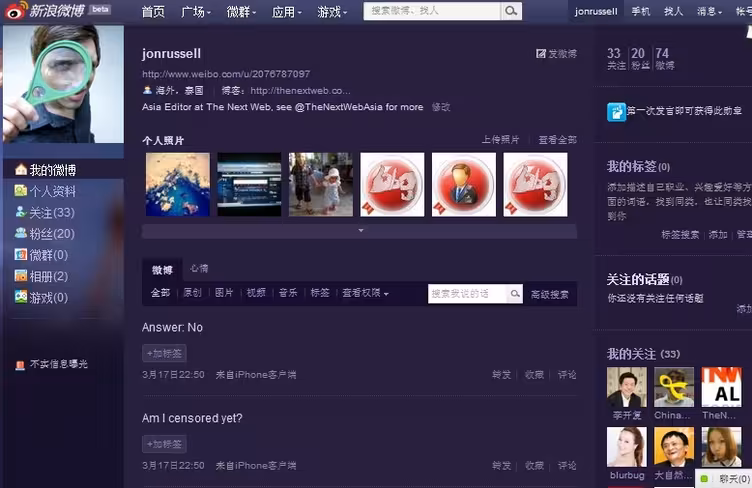Click the profile avatar with magnifying glass
752x488 pixels.
tap(63, 84)
